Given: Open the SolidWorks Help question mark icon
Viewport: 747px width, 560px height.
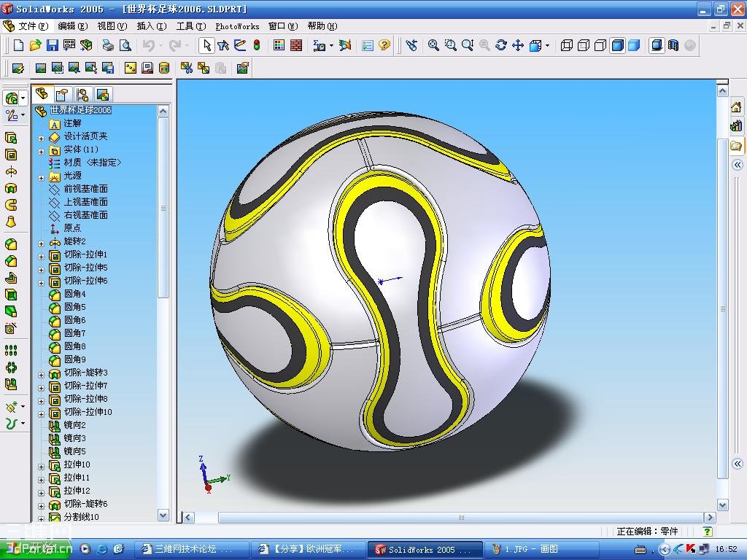Looking at the screenshot, I should (384, 45).
